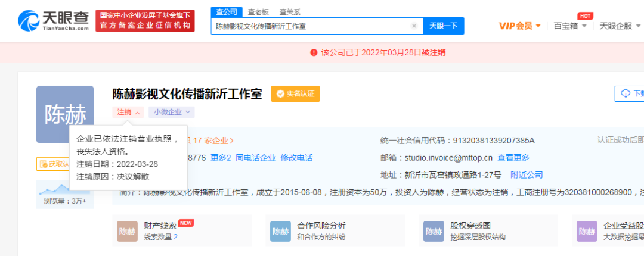This screenshot has width=644, height=256.
Task: Switch to the 查关系 tab
Action: point(290,12)
